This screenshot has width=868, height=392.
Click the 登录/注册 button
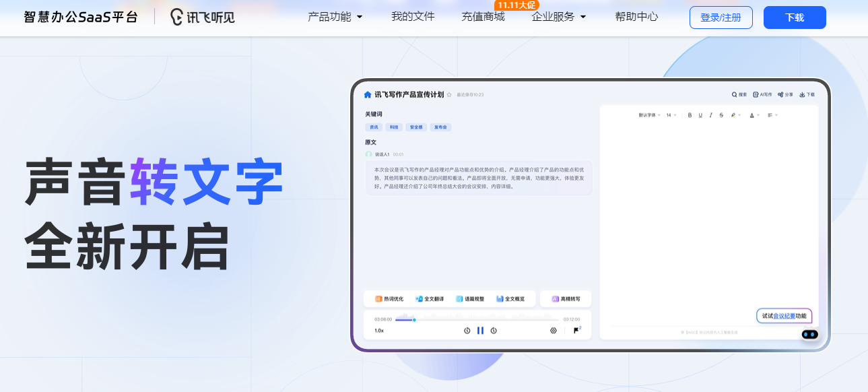(721, 18)
